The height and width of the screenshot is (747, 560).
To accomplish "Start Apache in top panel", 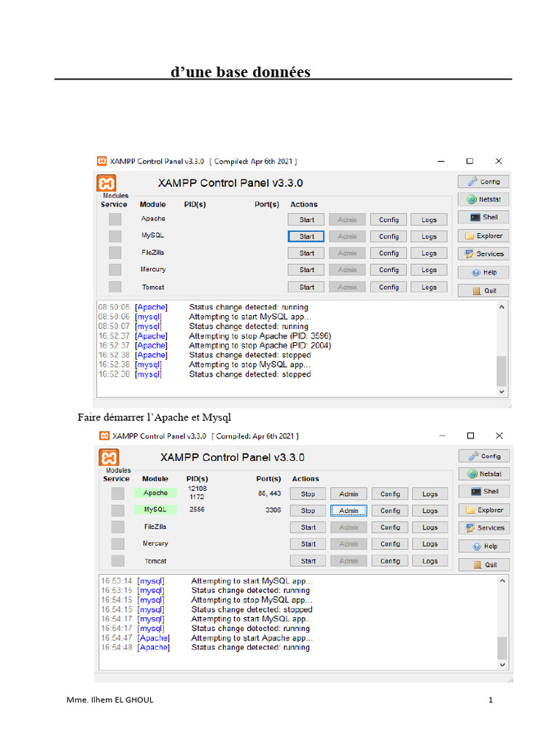I will click(306, 220).
